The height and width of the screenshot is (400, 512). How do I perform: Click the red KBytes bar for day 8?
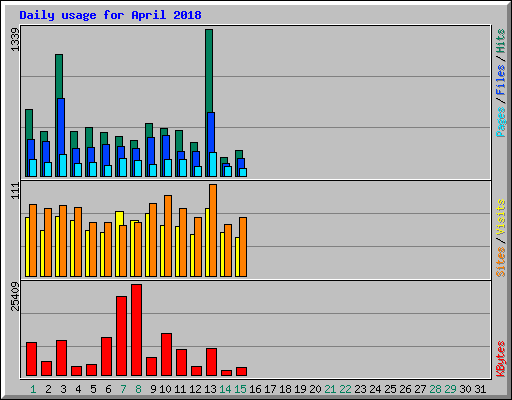pos(136,330)
